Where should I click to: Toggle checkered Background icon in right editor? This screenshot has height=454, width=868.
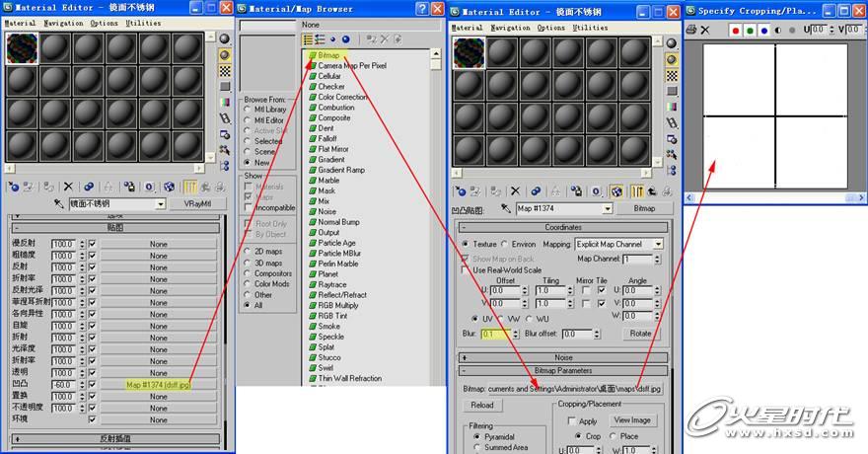point(672,75)
